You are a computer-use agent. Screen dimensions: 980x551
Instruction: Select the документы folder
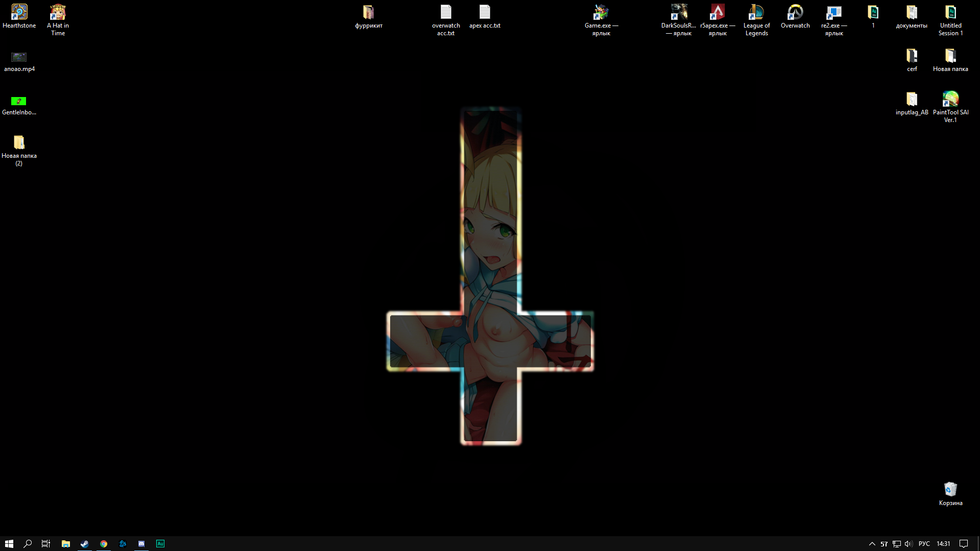click(912, 16)
